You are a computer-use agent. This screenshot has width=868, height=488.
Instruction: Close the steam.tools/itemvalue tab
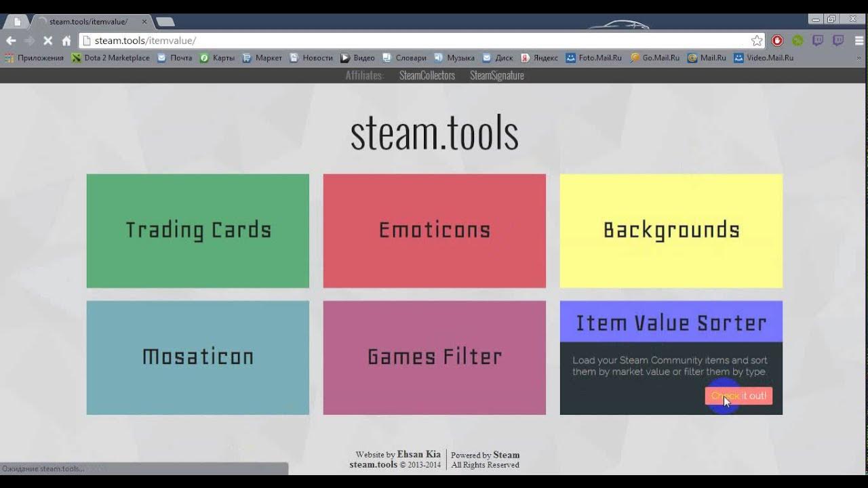tap(144, 22)
